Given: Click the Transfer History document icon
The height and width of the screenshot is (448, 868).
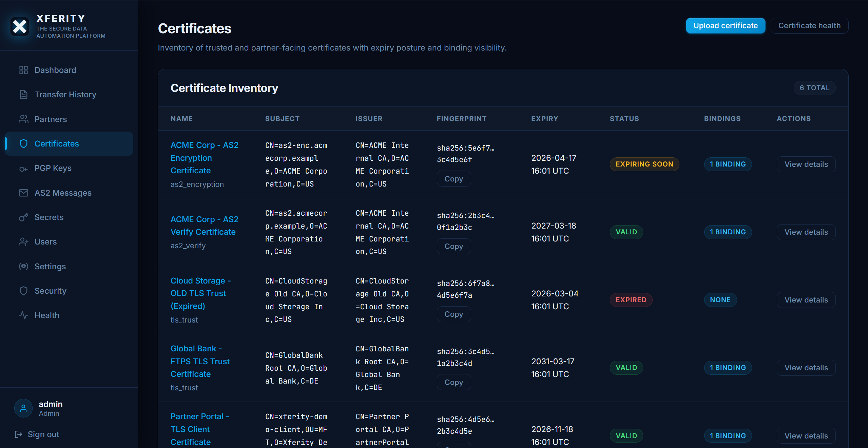Looking at the screenshot, I should (x=23, y=95).
